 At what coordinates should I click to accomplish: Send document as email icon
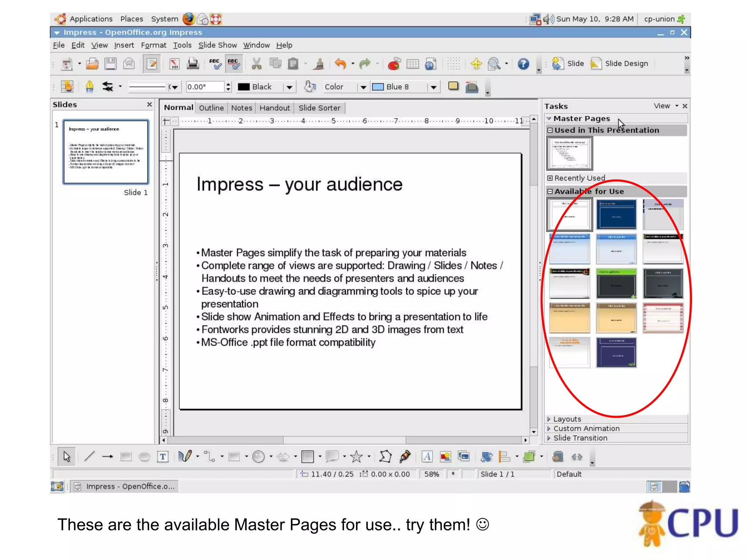coord(129,64)
